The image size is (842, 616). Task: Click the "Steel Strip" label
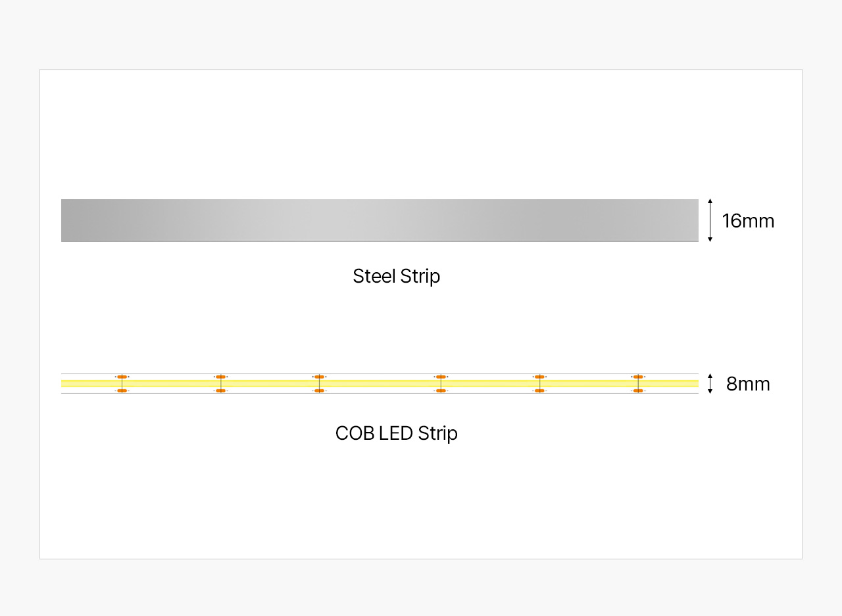tap(397, 276)
